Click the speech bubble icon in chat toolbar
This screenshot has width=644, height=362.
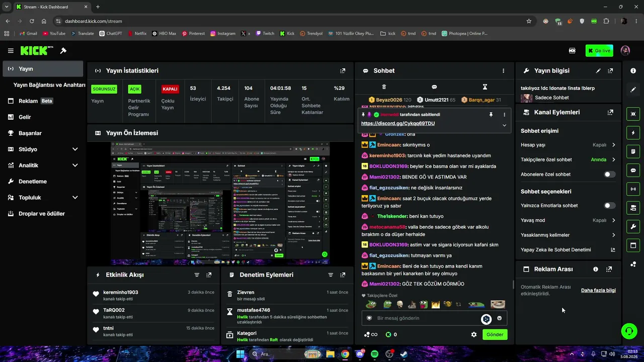tap(434, 87)
